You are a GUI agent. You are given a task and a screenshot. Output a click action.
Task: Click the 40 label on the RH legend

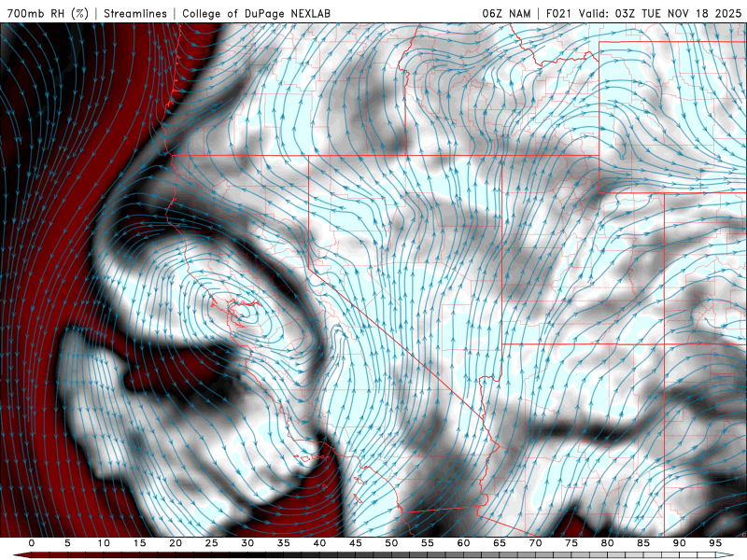319,543
